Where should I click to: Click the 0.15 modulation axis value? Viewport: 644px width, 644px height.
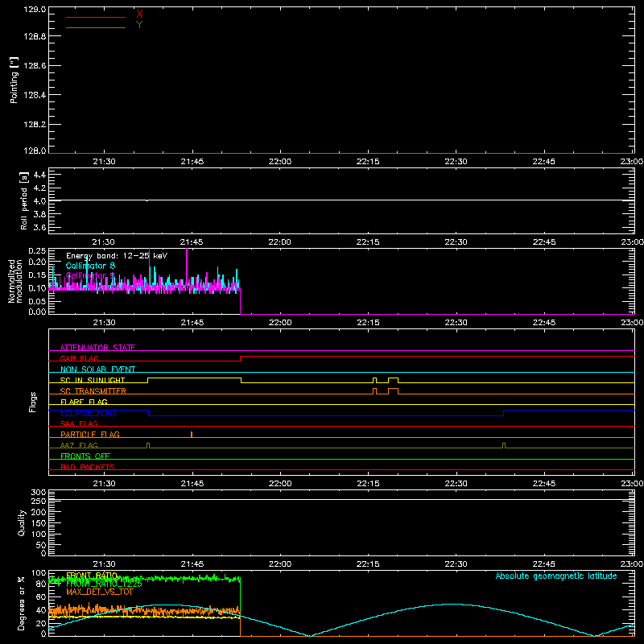tap(37, 275)
